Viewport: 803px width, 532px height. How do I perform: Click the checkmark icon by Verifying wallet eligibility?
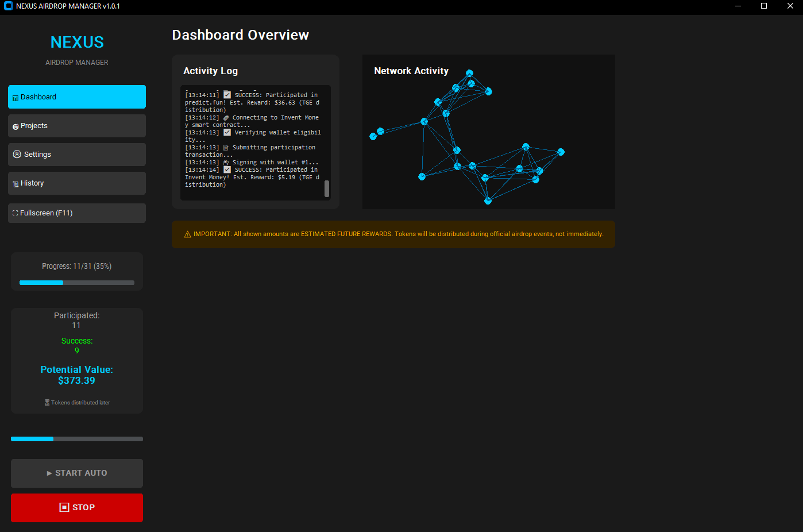227,132
